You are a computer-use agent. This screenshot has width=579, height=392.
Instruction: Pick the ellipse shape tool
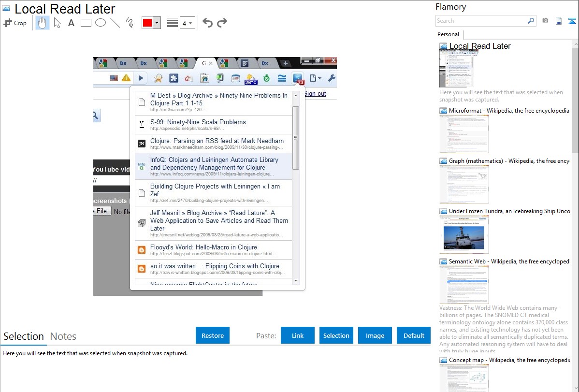coord(101,23)
